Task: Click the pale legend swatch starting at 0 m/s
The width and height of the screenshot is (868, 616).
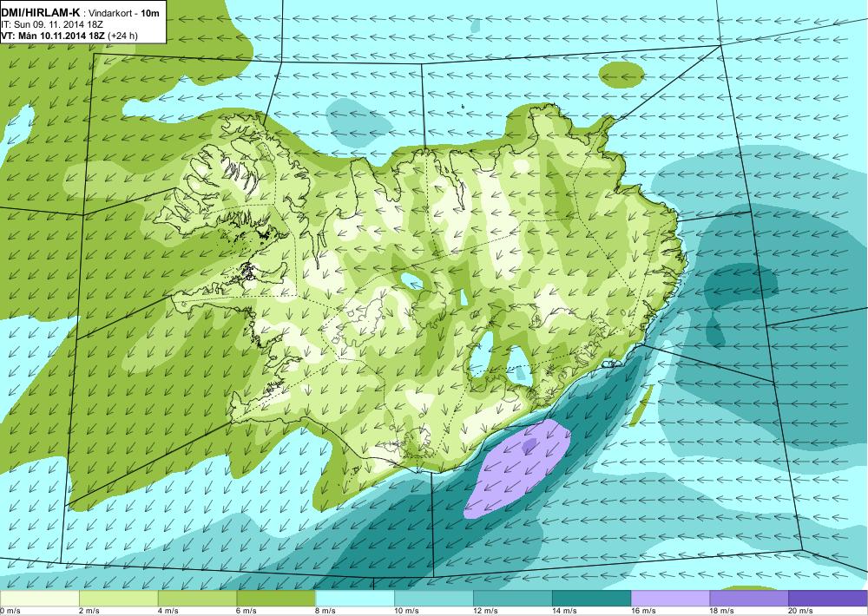Action: pos(39,599)
